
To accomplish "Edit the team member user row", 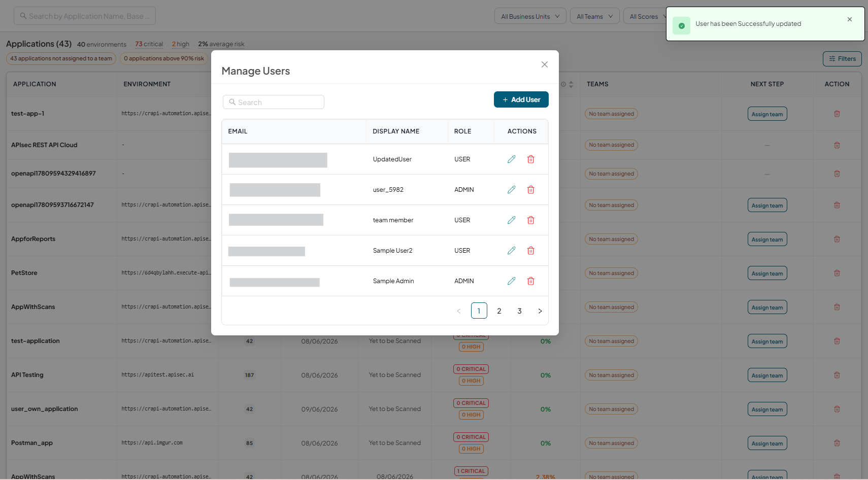I will [x=511, y=220].
